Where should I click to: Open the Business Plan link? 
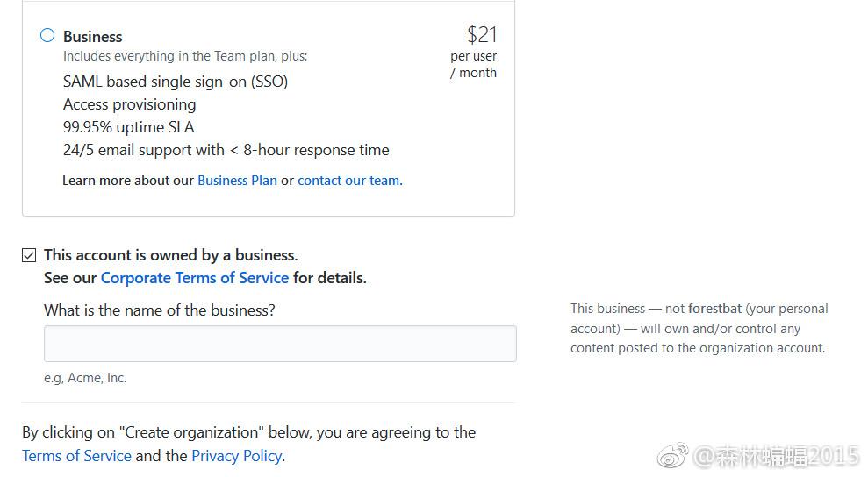click(237, 181)
